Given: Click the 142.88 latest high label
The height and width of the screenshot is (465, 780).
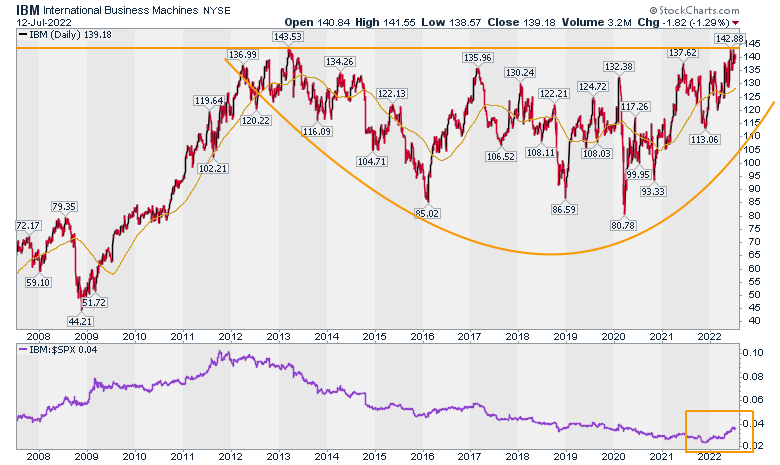Looking at the screenshot, I should [729, 39].
